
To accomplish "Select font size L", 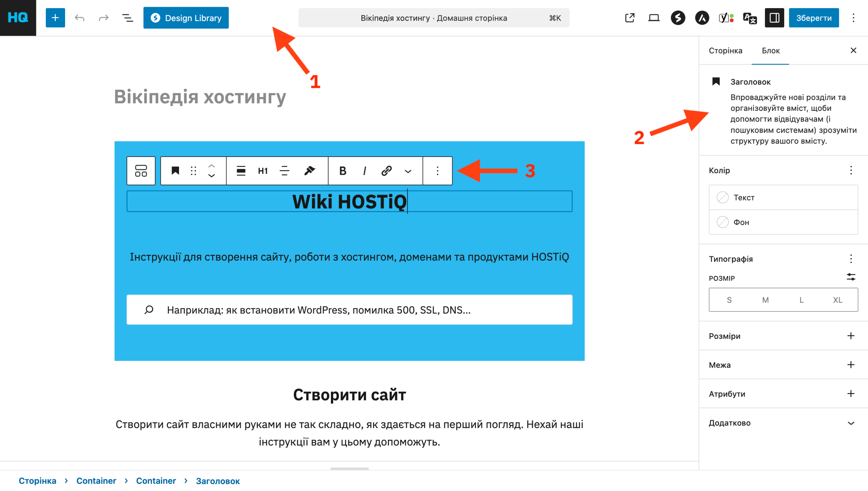I will pyautogui.click(x=801, y=300).
